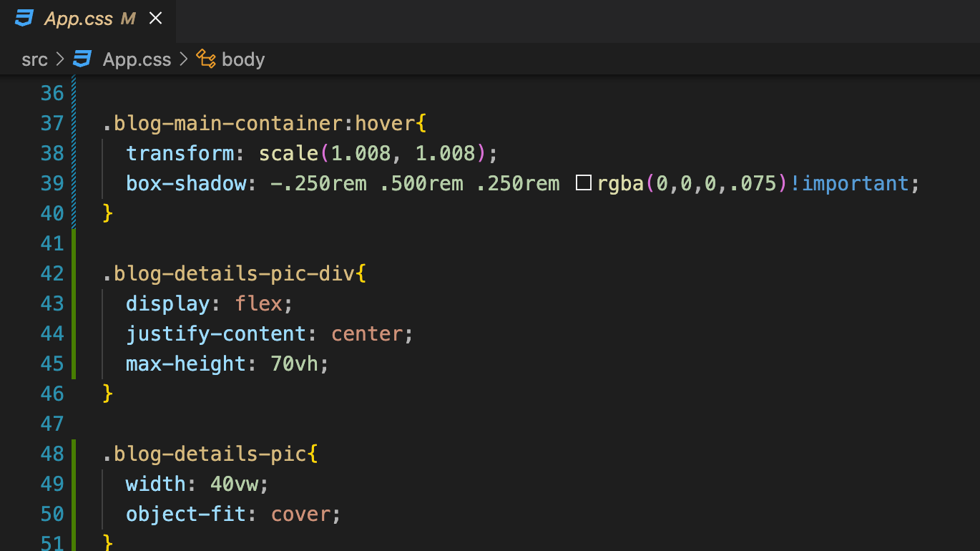Open the src folder breadcrumb
The width and height of the screenshot is (980, 551).
coord(34,59)
